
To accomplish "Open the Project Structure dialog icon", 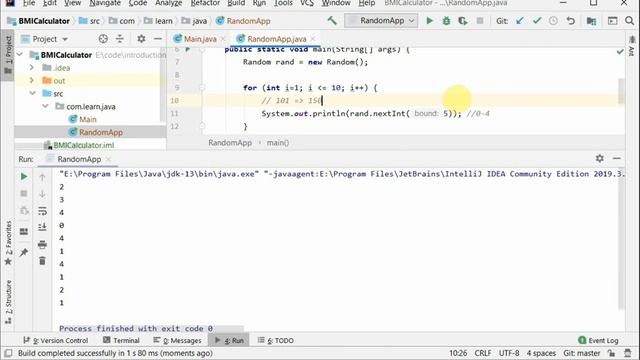I will pos(591,20).
